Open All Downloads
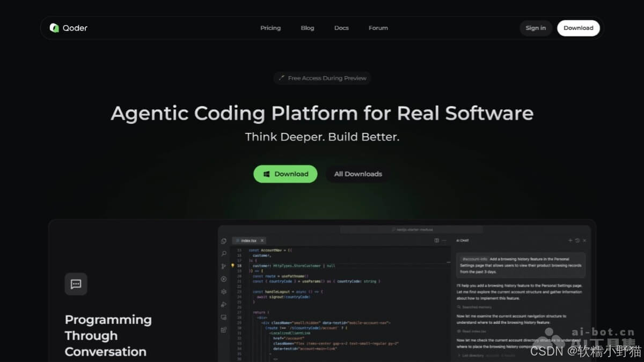The height and width of the screenshot is (362, 644). point(358,174)
